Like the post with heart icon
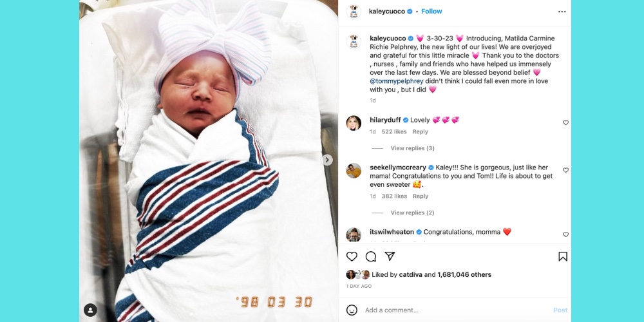Image resolution: width=644 pixels, height=322 pixels. (x=352, y=257)
